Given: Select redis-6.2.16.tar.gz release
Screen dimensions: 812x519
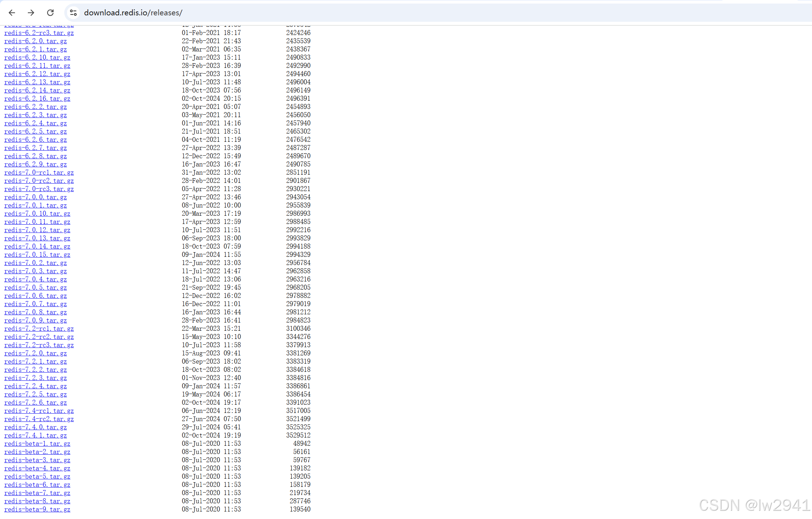Looking at the screenshot, I should coord(37,99).
